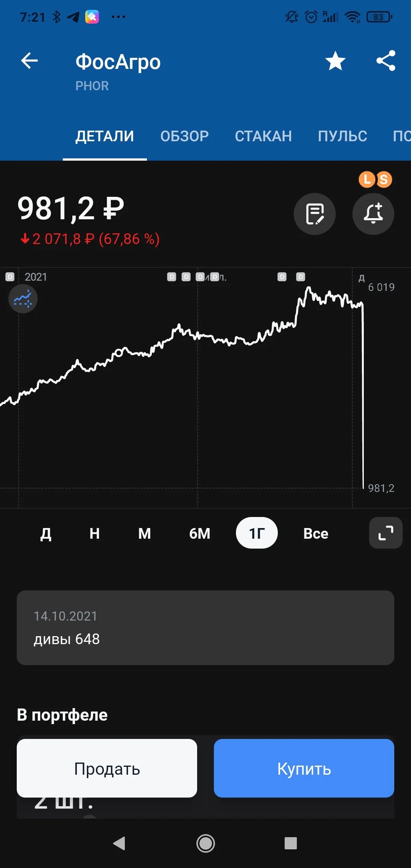Open the ПУЛЬС tab
Screen dimensions: 411x868
tap(342, 136)
